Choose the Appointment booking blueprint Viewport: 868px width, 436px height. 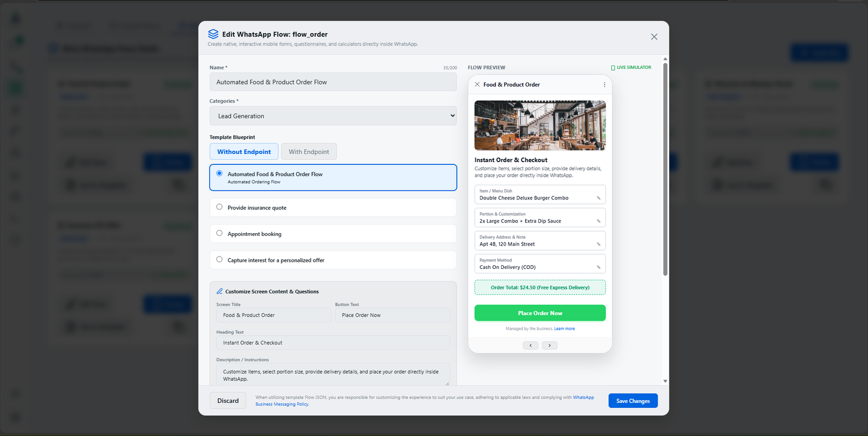[333, 234]
